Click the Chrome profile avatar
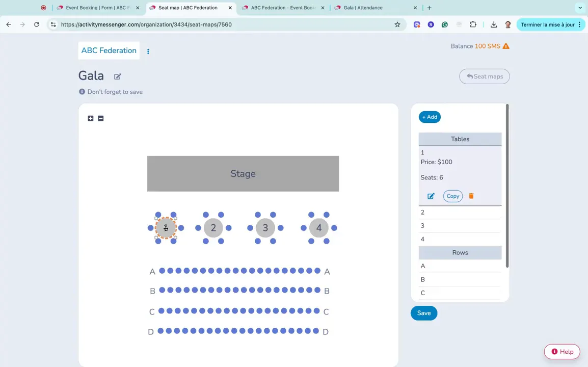Image resolution: width=588 pixels, height=367 pixels. pos(507,24)
